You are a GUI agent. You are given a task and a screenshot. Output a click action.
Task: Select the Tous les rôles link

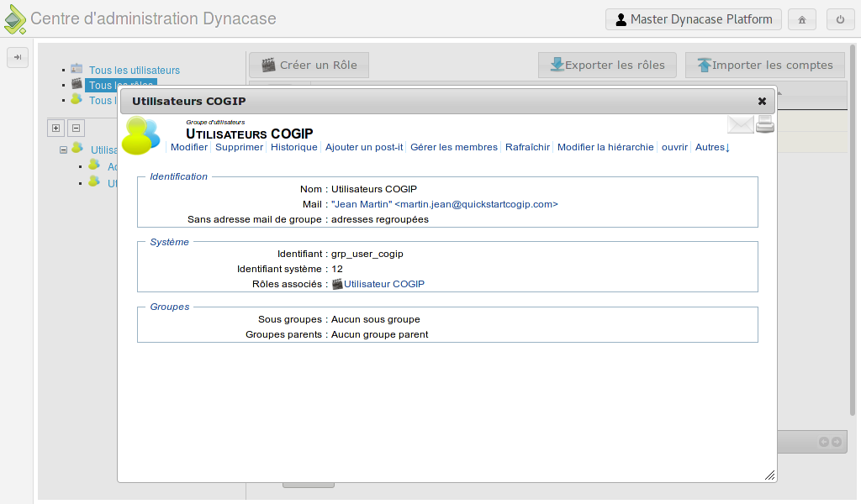coord(121,85)
